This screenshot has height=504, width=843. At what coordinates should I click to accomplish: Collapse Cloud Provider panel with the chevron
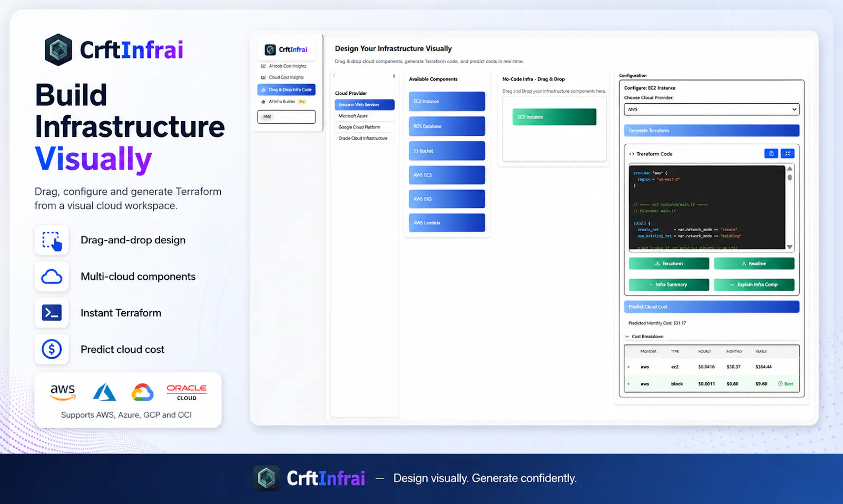pyautogui.click(x=394, y=76)
